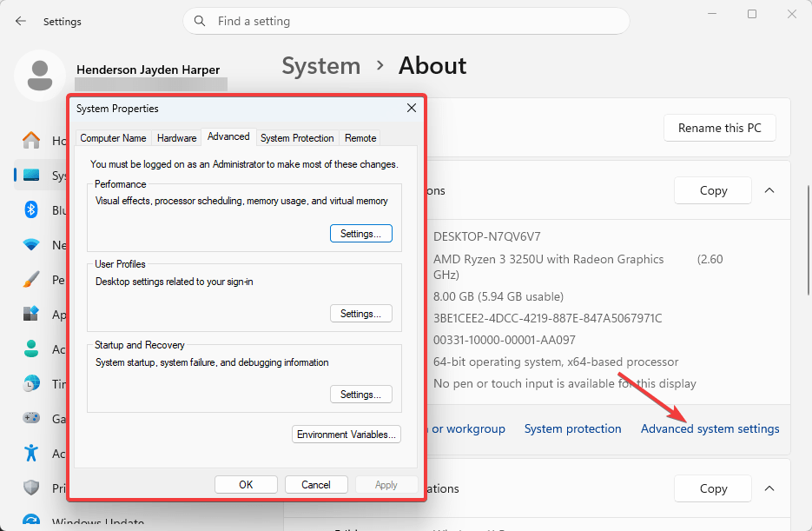
Task: Click the Environment Variables button
Action: click(347, 435)
